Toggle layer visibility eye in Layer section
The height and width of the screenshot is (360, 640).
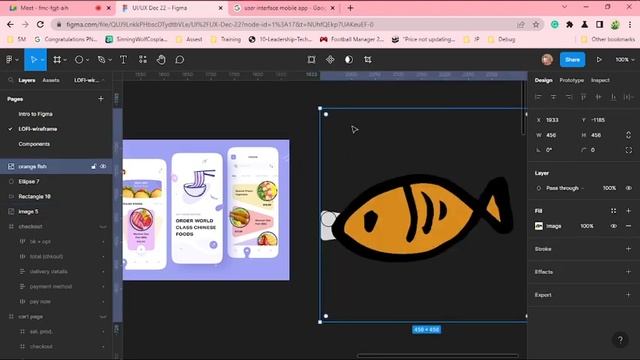pyautogui.click(x=629, y=188)
